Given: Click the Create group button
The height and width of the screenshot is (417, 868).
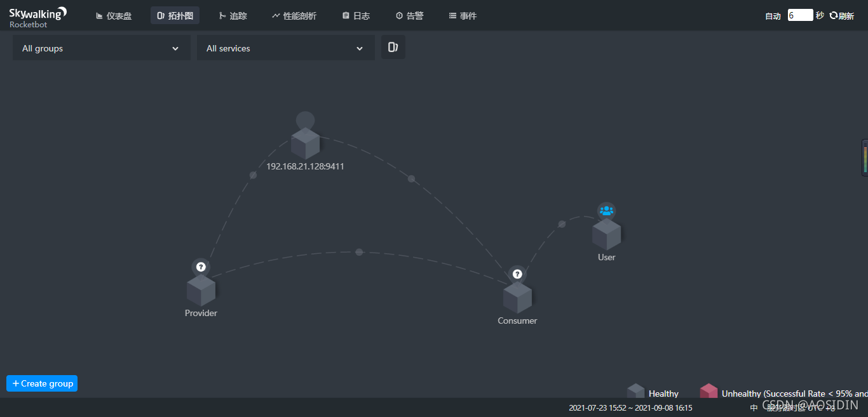Looking at the screenshot, I should 42,383.
